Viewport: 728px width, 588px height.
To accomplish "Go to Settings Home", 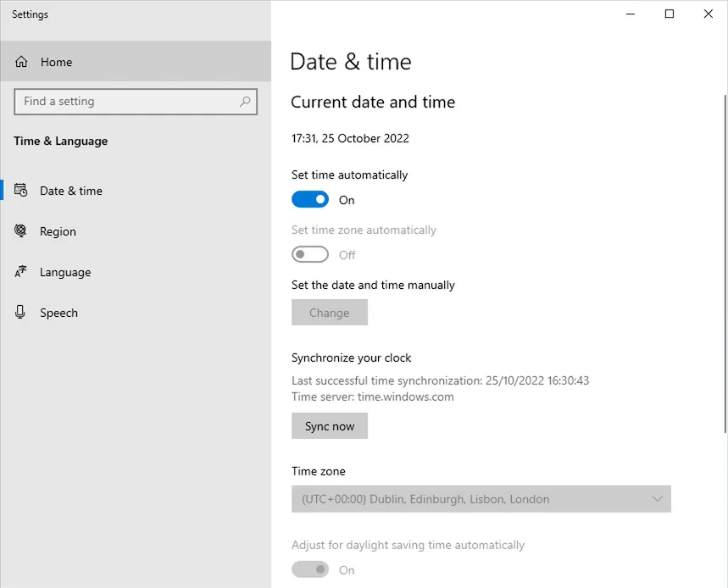I will [136, 61].
